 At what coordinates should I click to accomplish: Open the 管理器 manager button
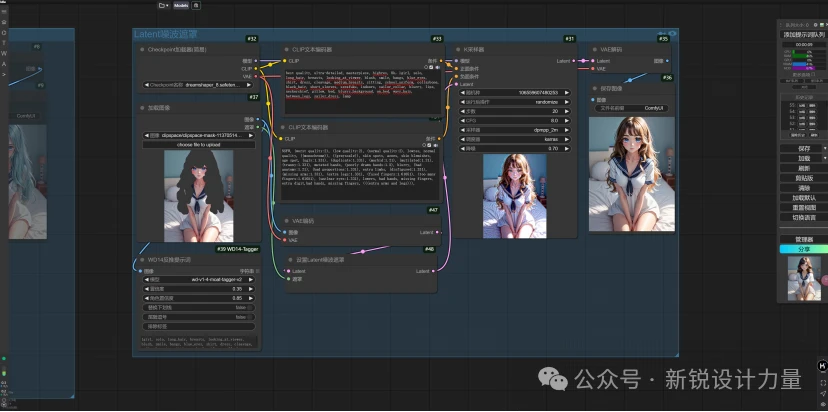(x=804, y=239)
